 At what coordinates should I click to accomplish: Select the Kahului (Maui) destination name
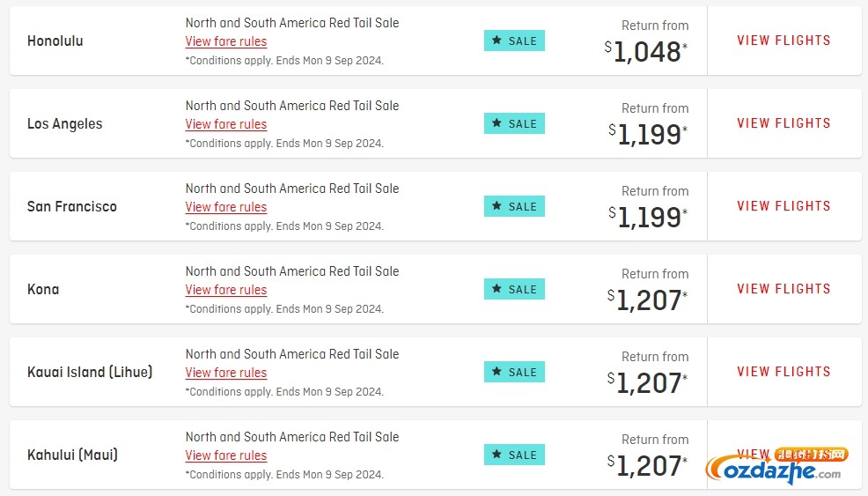click(x=72, y=455)
